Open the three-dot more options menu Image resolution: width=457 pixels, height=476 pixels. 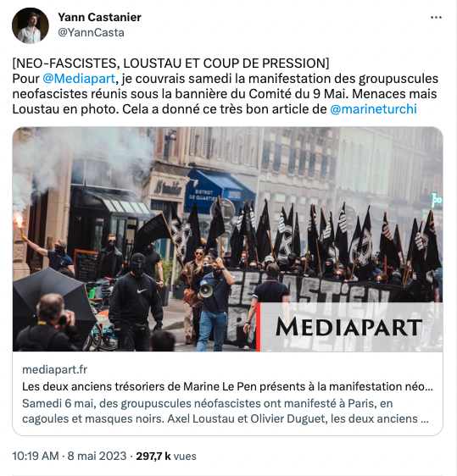tap(436, 17)
